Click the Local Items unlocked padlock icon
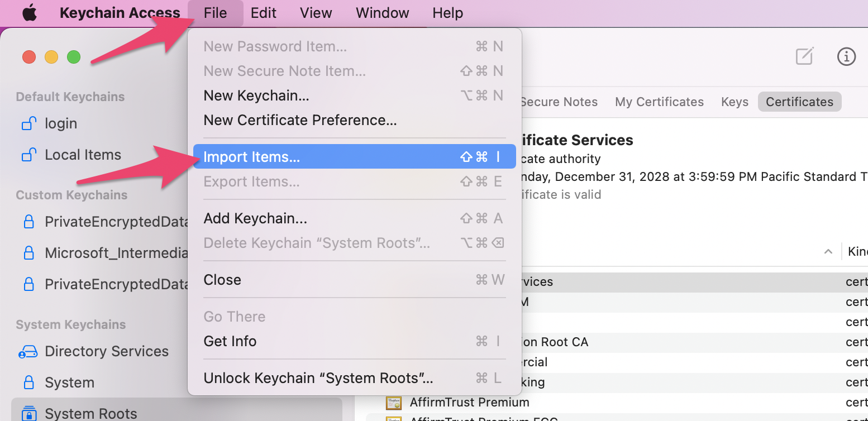The height and width of the screenshot is (421, 868). coord(29,155)
